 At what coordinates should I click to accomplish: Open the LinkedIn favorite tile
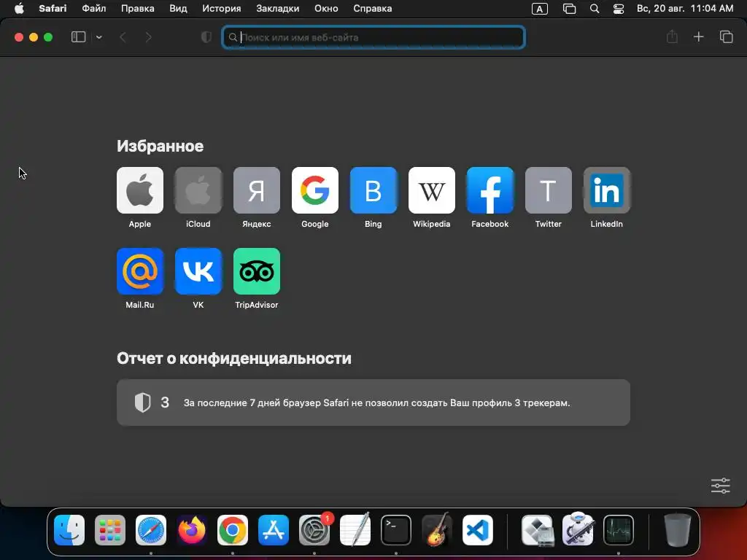coord(606,190)
